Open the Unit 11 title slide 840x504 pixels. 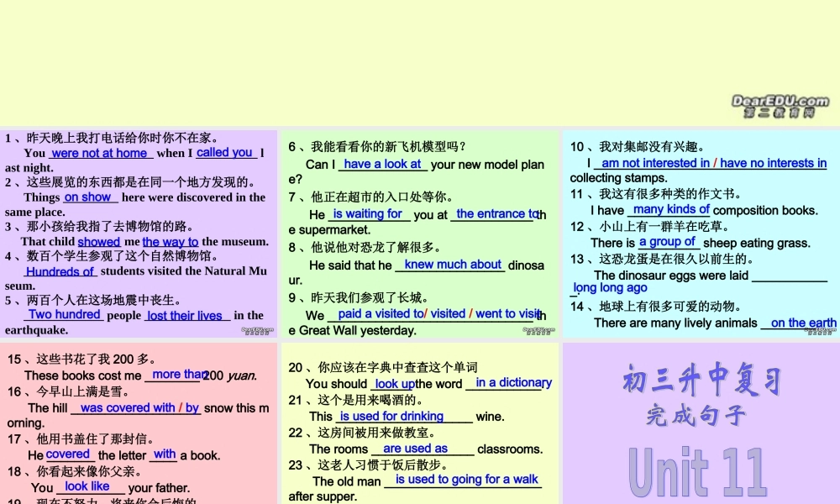click(701, 423)
